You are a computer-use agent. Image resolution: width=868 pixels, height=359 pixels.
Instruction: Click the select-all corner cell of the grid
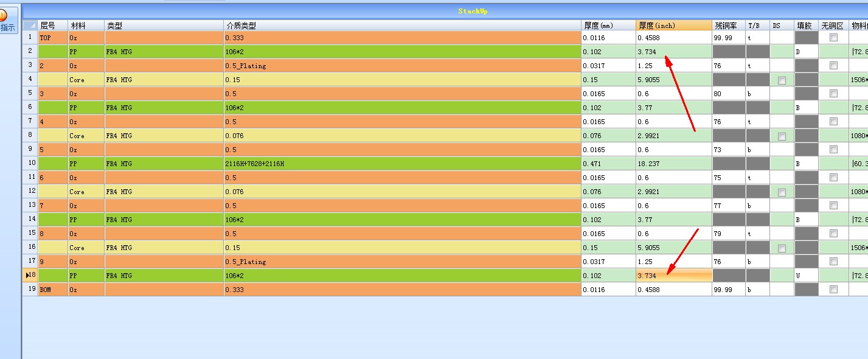30,25
